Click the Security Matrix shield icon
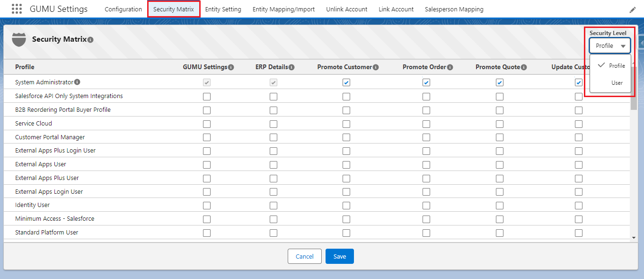 (x=19, y=40)
